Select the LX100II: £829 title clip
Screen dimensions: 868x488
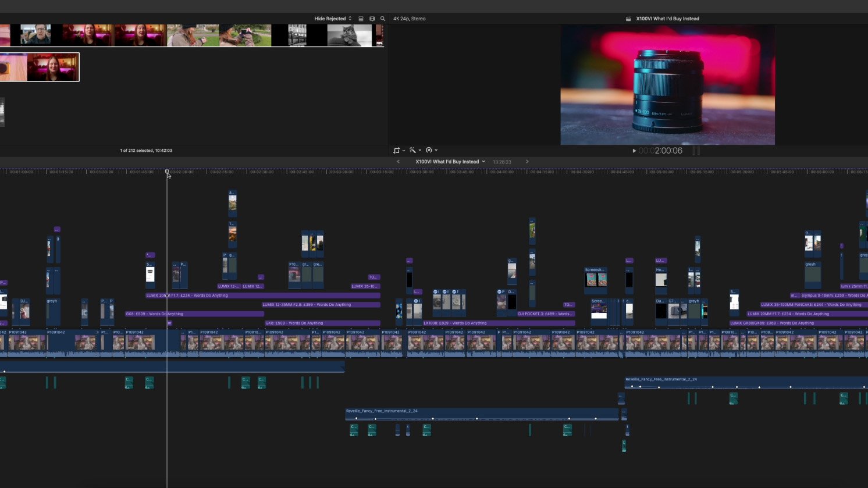(x=499, y=323)
